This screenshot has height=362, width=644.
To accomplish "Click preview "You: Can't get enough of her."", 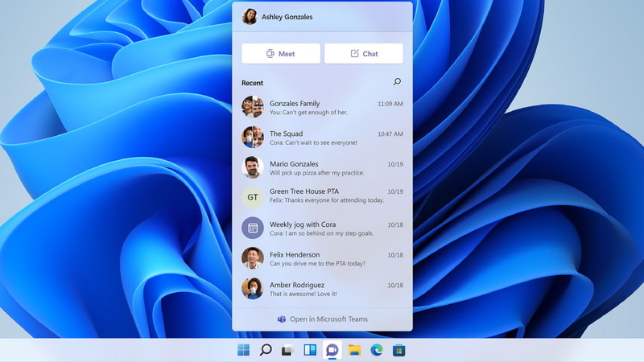I will [x=308, y=113].
